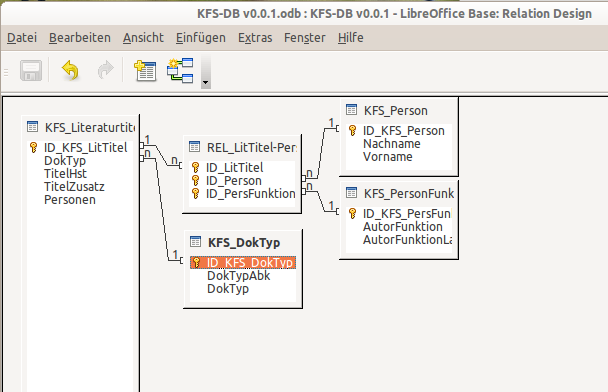Open the Hilfe menu
This screenshot has width=608, height=392.
point(351,38)
